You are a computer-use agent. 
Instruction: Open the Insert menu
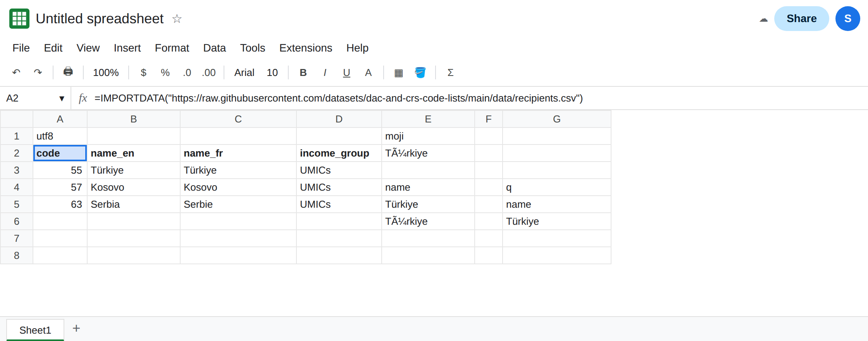(x=127, y=48)
